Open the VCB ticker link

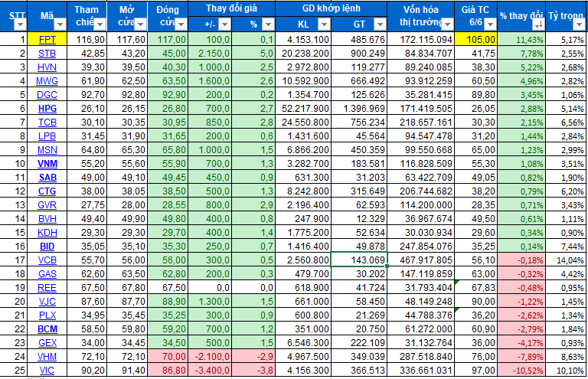click(47, 260)
